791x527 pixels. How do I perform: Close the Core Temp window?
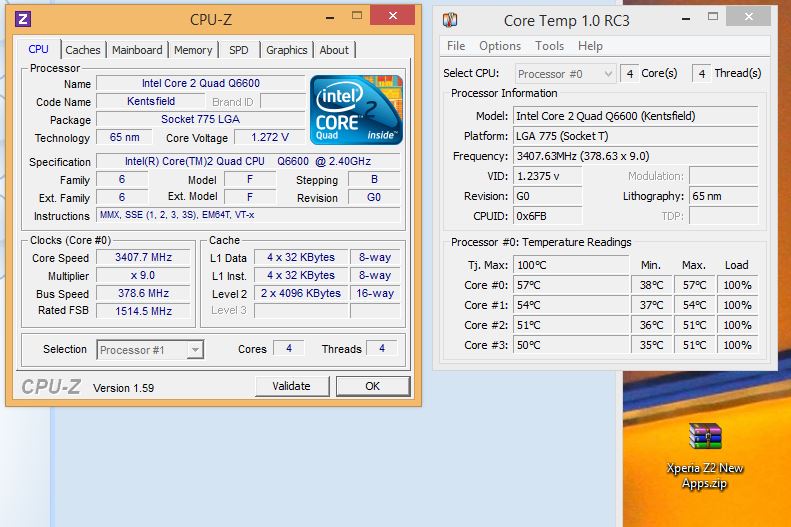click(749, 17)
